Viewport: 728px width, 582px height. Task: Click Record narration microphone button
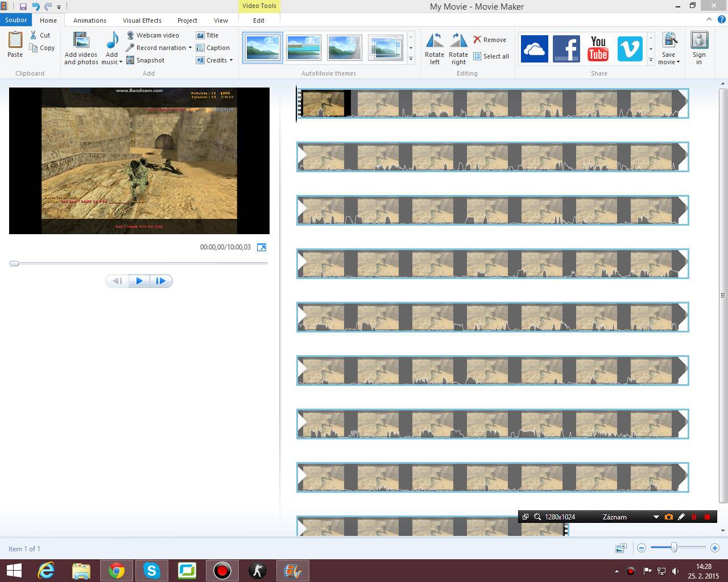[156, 48]
